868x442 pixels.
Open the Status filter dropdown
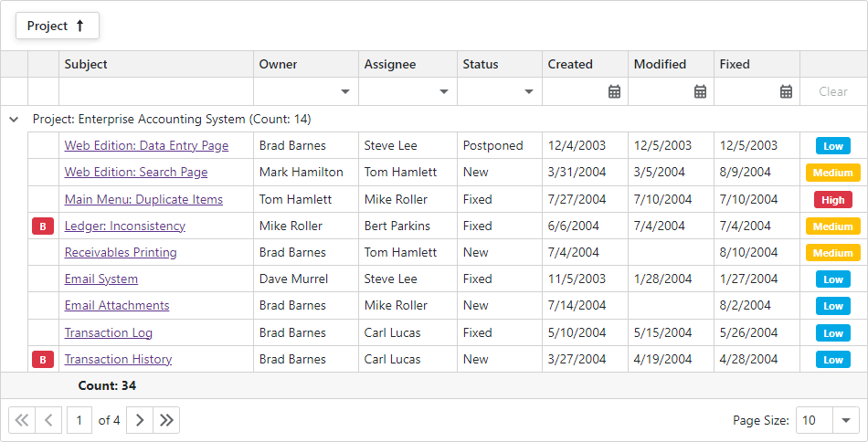(x=529, y=91)
